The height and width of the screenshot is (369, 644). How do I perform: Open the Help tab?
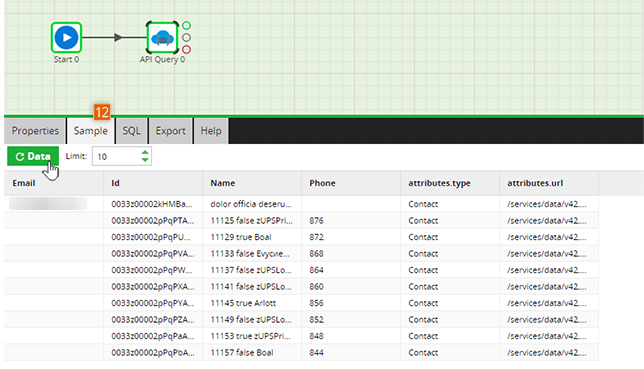pos(211,131)
